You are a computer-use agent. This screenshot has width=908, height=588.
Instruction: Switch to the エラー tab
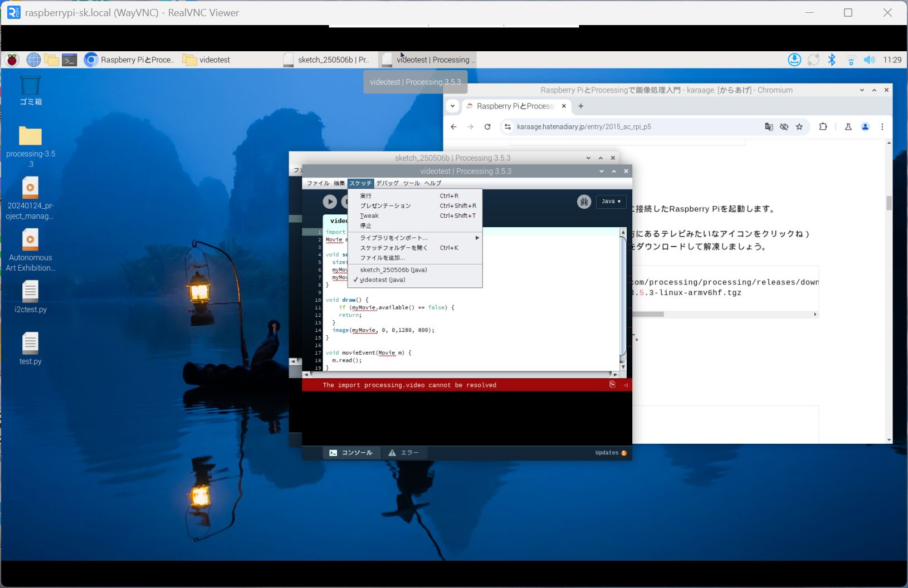coord(404,453)
